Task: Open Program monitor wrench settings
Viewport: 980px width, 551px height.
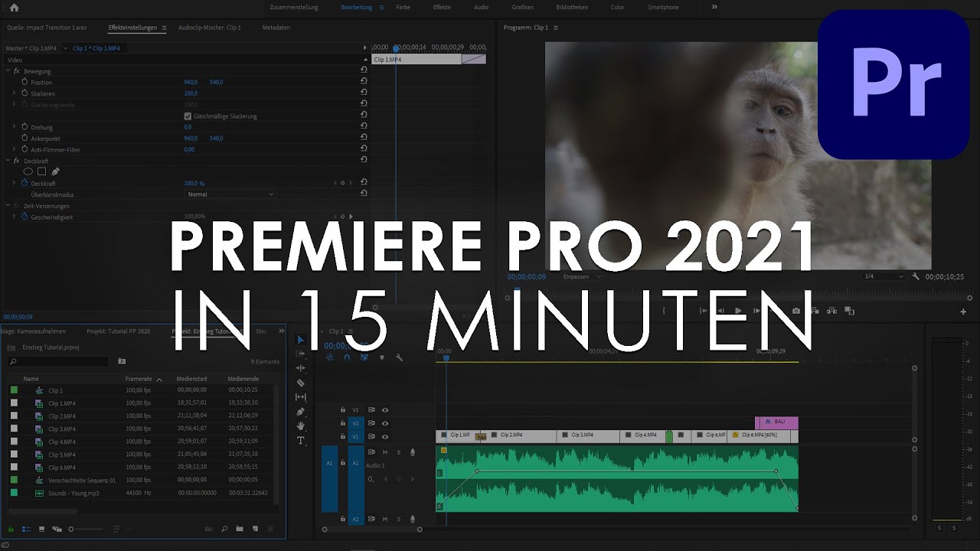Action: pos(916,277)
